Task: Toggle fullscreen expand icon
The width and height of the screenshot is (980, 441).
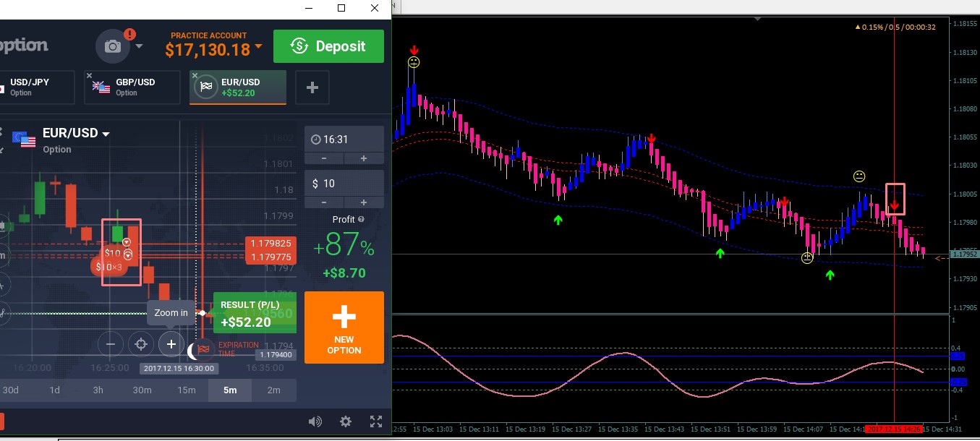Action: (x=376, y=421)
